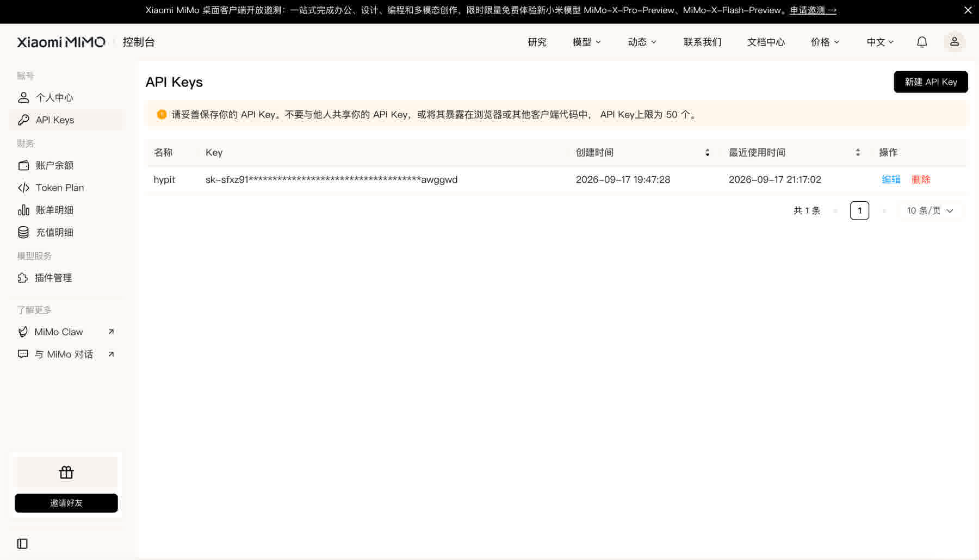This screenshot has height=560, width=979.
Task: Click the 充值明细 database icon
Action: [23, 233]
